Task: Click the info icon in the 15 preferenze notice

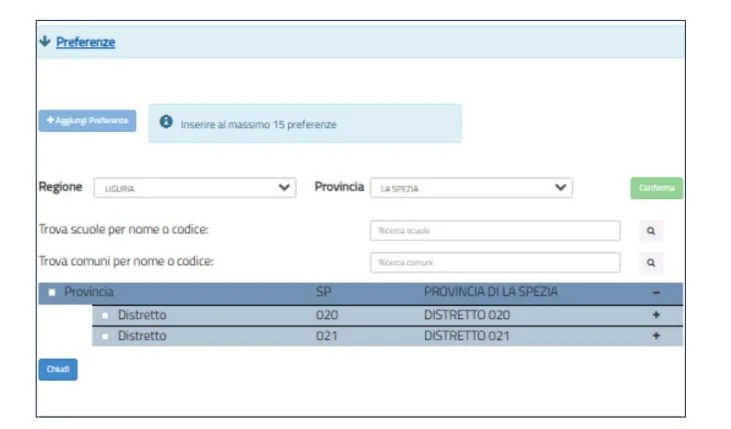Action: (166, 124)
